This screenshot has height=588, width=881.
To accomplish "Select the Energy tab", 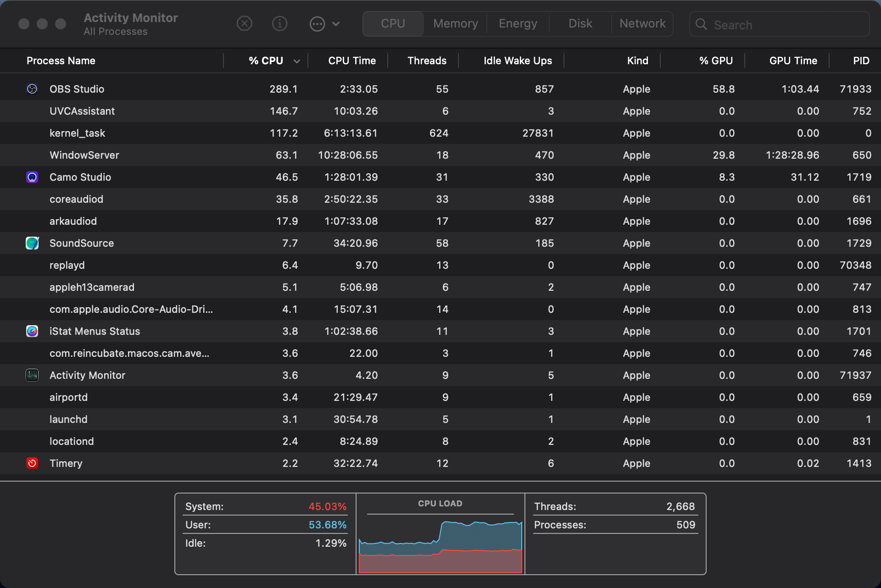I will (x=517, y=23).
